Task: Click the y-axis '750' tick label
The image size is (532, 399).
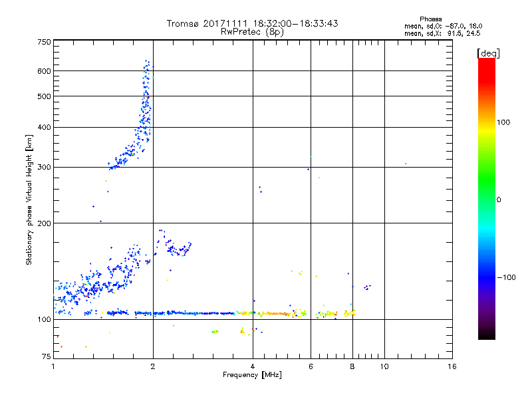Action: coord(44,42)
